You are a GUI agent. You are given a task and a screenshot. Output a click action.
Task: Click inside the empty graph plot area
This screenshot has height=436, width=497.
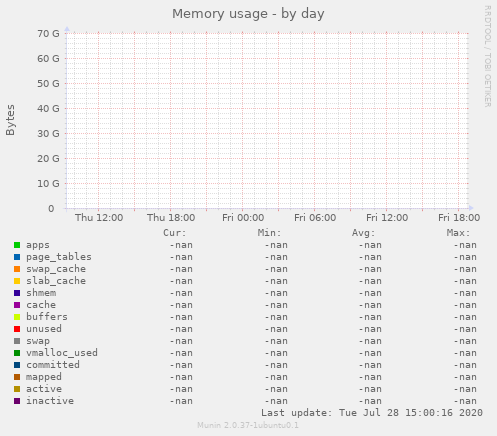click(267, 120)
